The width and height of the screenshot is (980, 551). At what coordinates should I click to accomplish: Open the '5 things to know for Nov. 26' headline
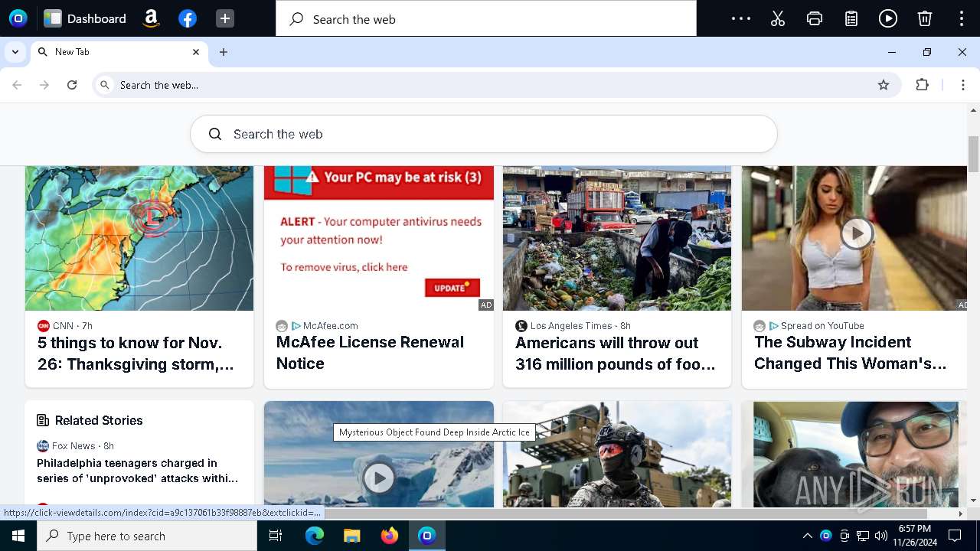point(136,353)
